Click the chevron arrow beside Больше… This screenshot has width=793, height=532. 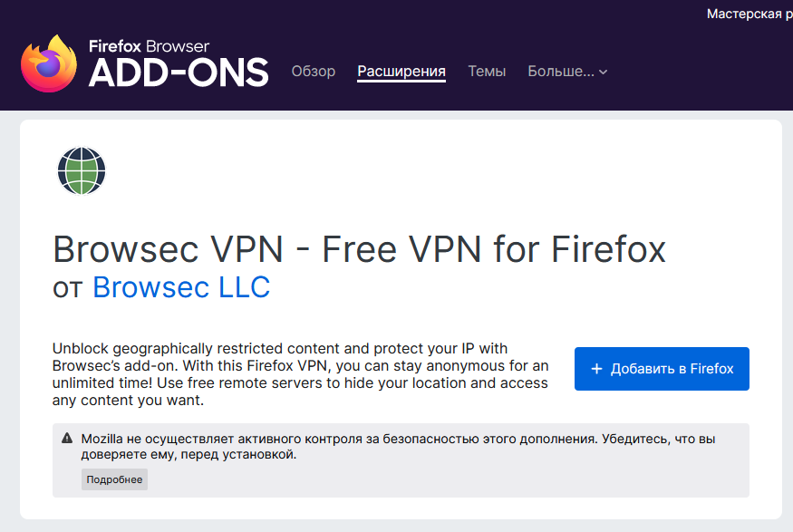pyautogui.click(x=604, y=73)
